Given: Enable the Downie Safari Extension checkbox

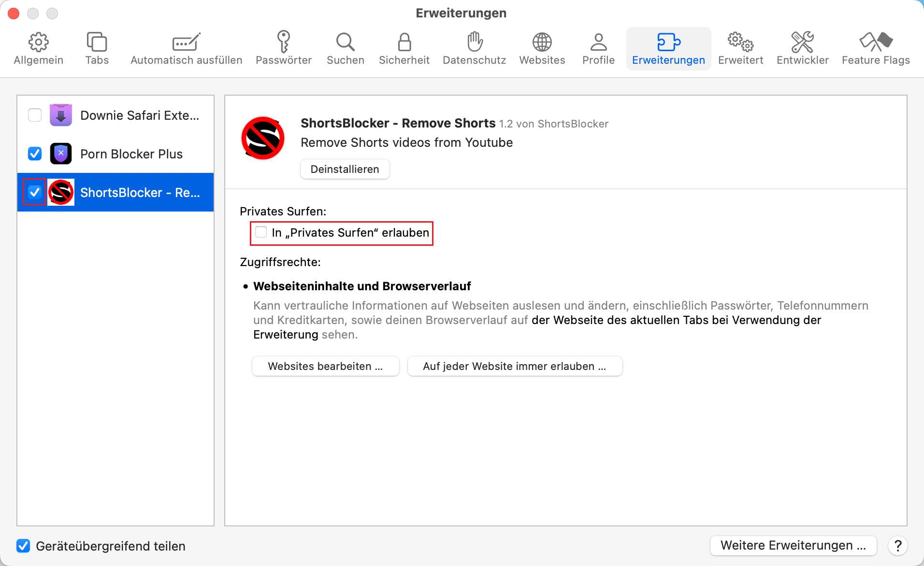Looking at the screenshot, I should [x=35, y=115].
